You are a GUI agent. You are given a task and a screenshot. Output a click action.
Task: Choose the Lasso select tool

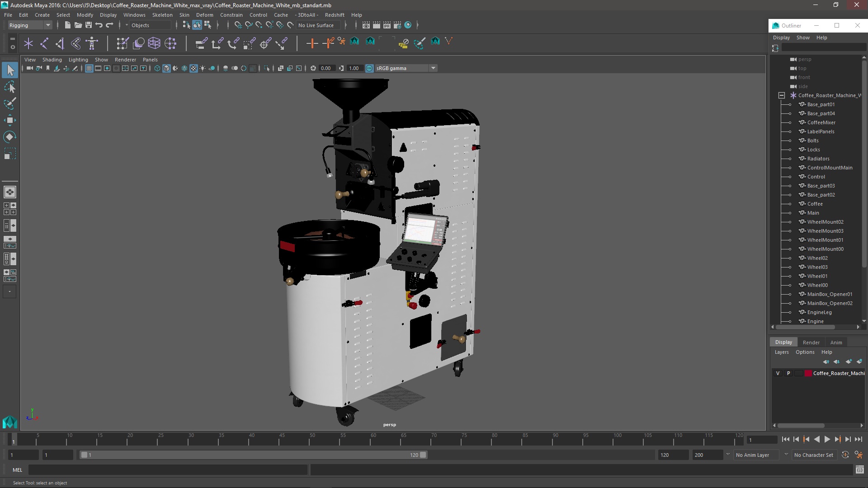(10, 87)
